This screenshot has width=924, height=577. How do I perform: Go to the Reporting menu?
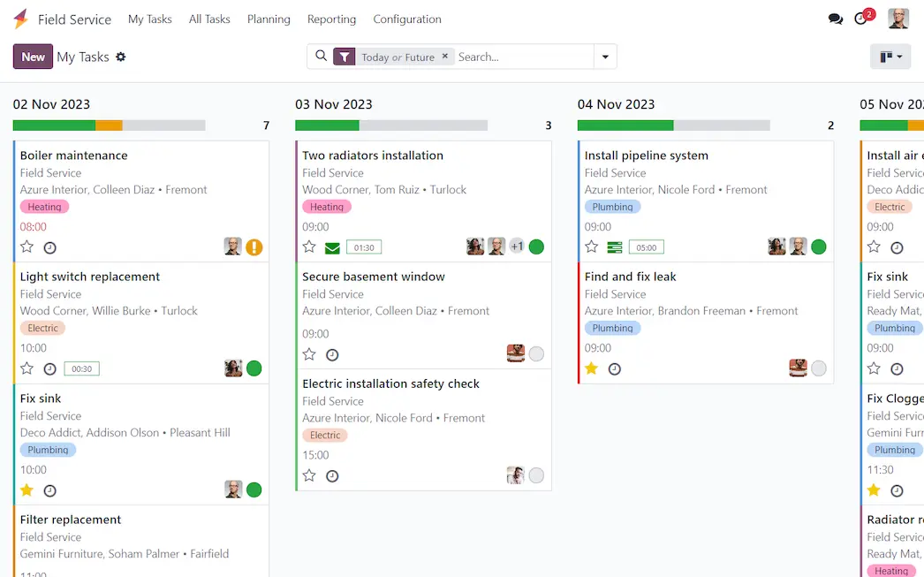pyautogui.click(x=331, y=19)
